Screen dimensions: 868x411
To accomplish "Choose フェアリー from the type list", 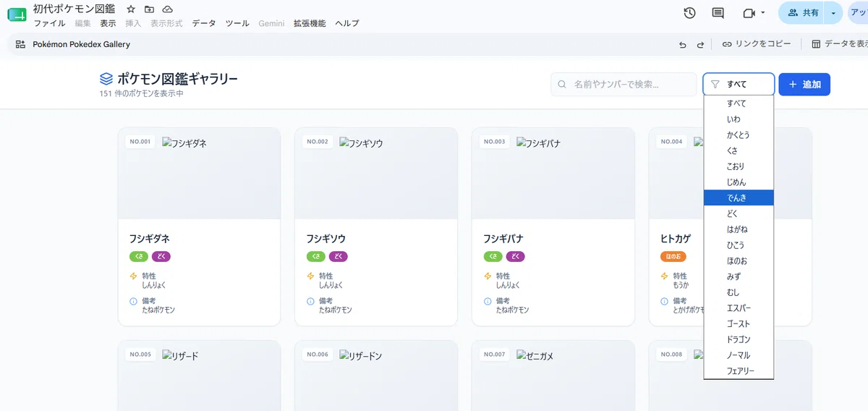I will point(739,371).
